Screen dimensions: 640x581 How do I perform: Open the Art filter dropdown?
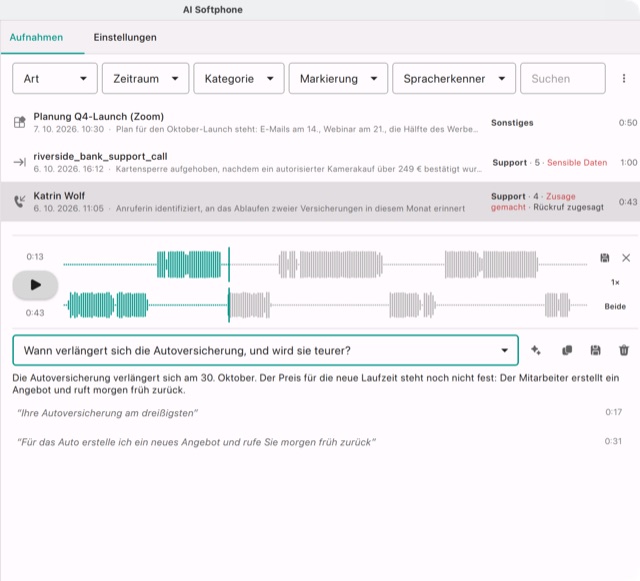55,78
